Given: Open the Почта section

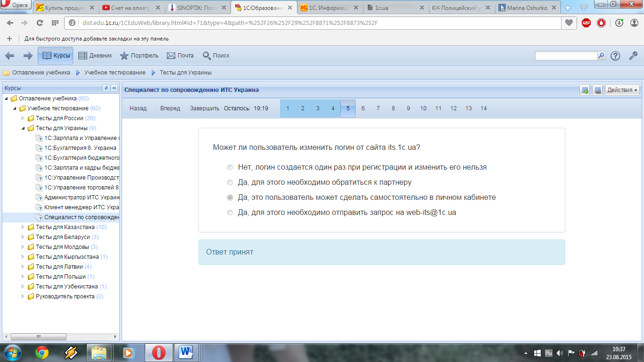Looking at the screenshot, I should pos(180,56).
